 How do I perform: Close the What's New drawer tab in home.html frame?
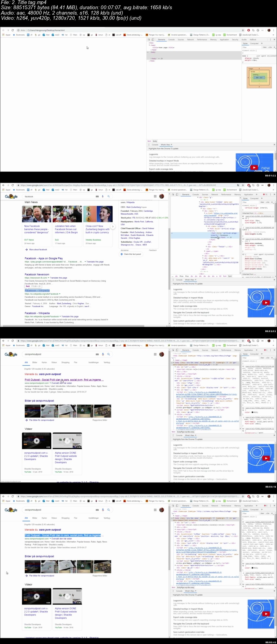(172, 145)
